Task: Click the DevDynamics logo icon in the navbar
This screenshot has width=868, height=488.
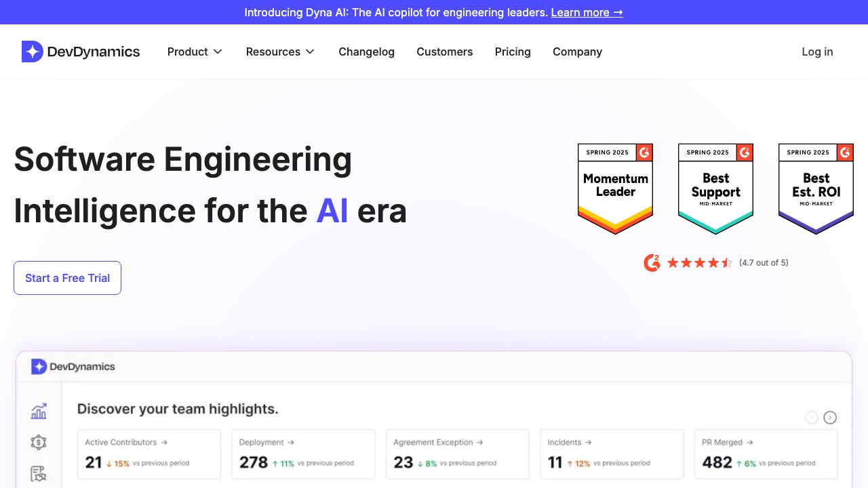Action: (x=33, y=52)
